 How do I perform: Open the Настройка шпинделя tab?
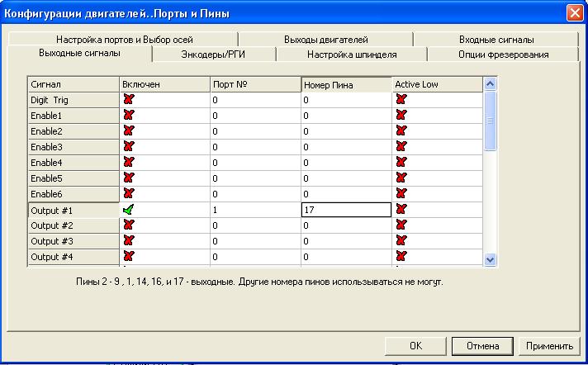pyautogui.click(x=352, y=55)
